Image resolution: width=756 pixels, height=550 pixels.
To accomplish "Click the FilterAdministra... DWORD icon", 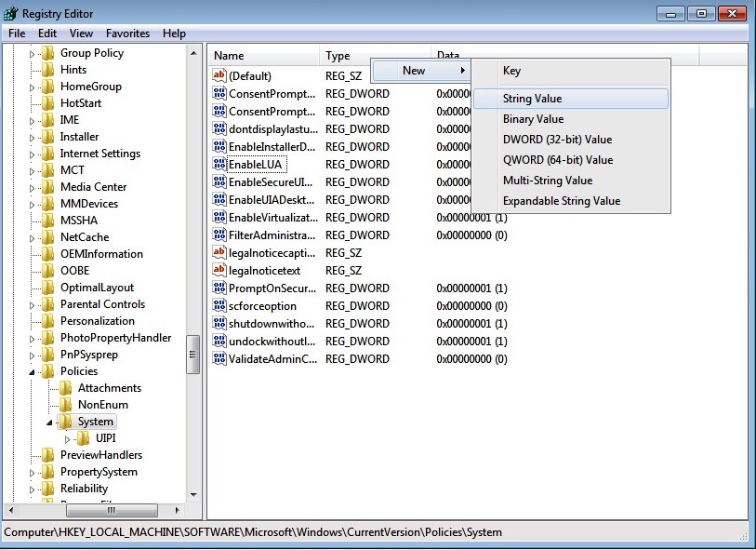I will pyautogui.click(x=219, y=235).
